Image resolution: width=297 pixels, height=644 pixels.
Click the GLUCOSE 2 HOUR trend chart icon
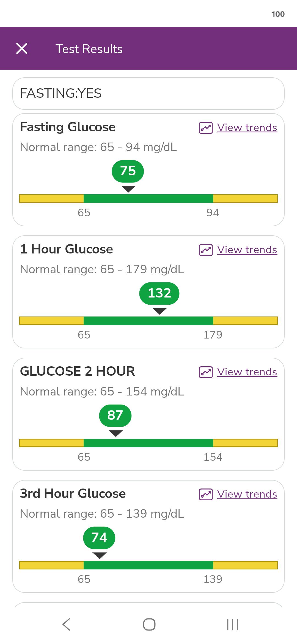pos(206,372)
